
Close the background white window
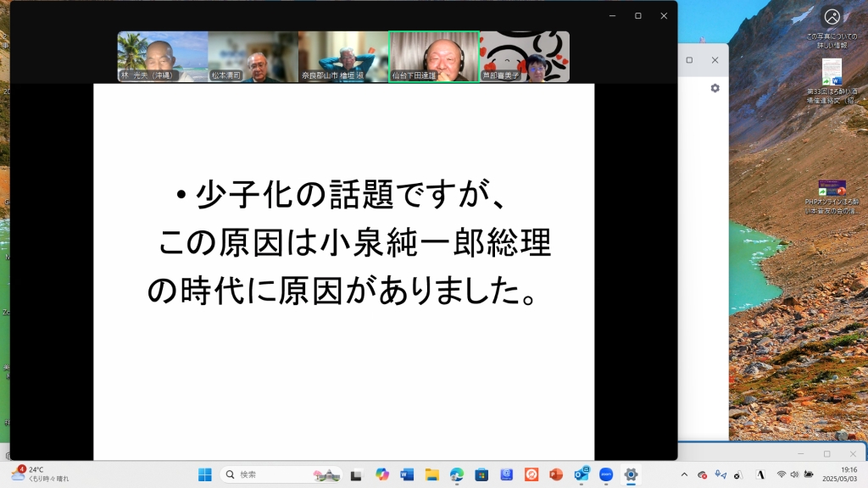click(715, 60)
